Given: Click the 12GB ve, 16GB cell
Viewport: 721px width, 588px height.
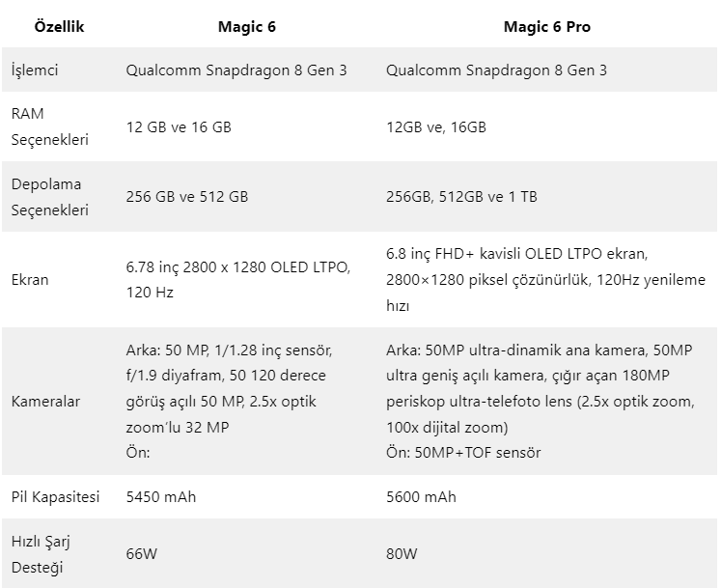Looking at the screenshot, I should [435, 126].
